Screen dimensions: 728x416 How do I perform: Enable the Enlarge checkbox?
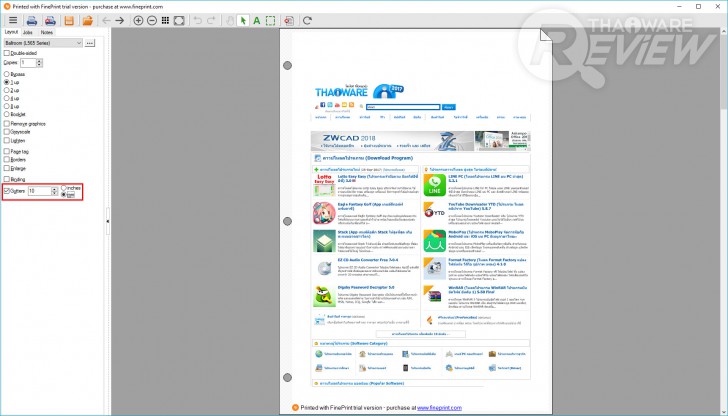pyautogui.click(x=6, y=168)
